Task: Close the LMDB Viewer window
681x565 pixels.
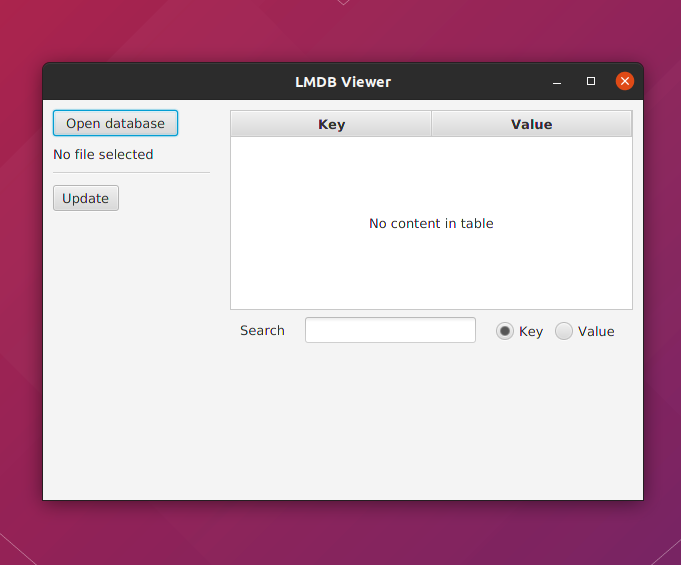Action: pyautogui.click(x=625, y=81)
